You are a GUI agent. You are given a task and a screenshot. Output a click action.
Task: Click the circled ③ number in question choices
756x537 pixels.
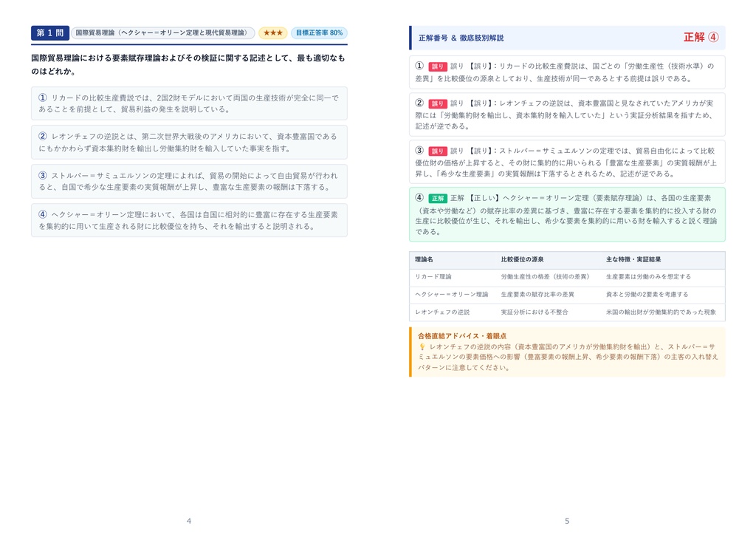pos(43,176)
